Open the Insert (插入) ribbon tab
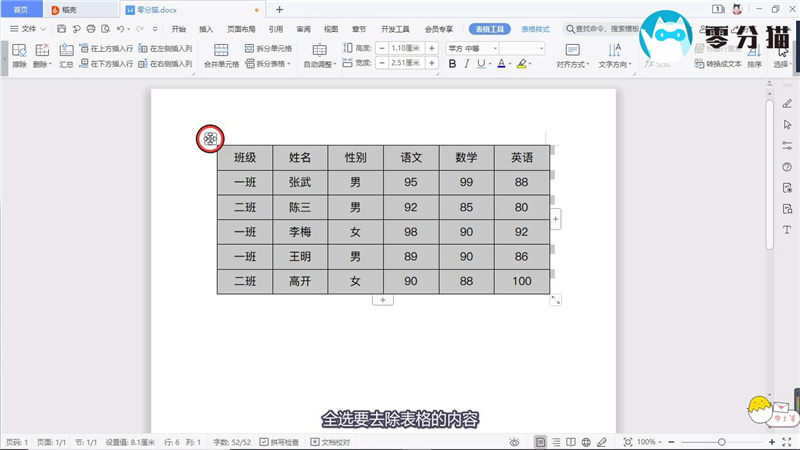 206,29
